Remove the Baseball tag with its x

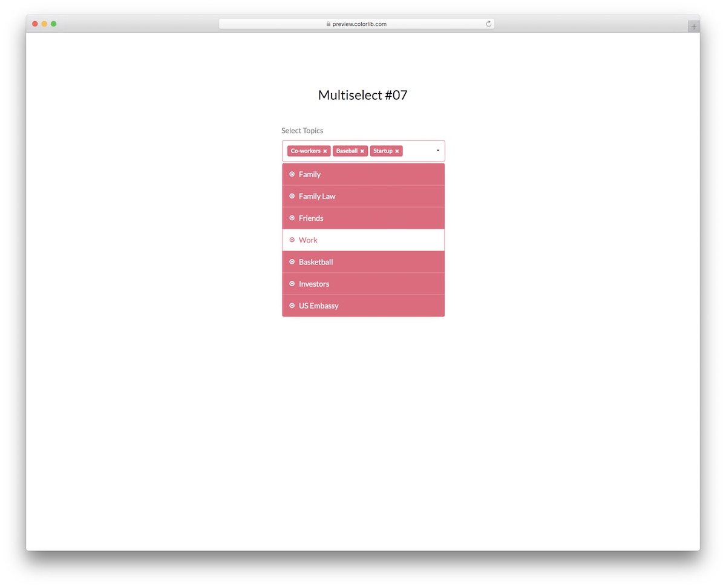point(362,151)
